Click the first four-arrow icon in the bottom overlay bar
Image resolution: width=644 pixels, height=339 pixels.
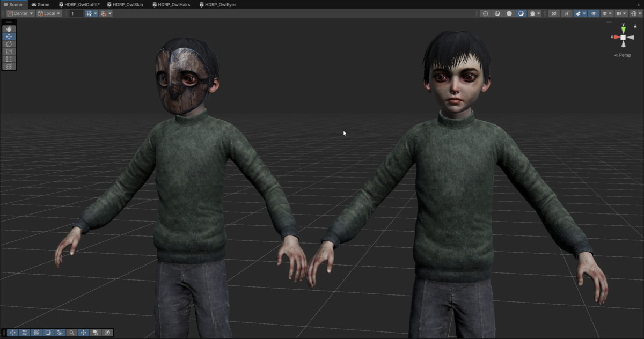pyautogui.click(x=12, y=333)
